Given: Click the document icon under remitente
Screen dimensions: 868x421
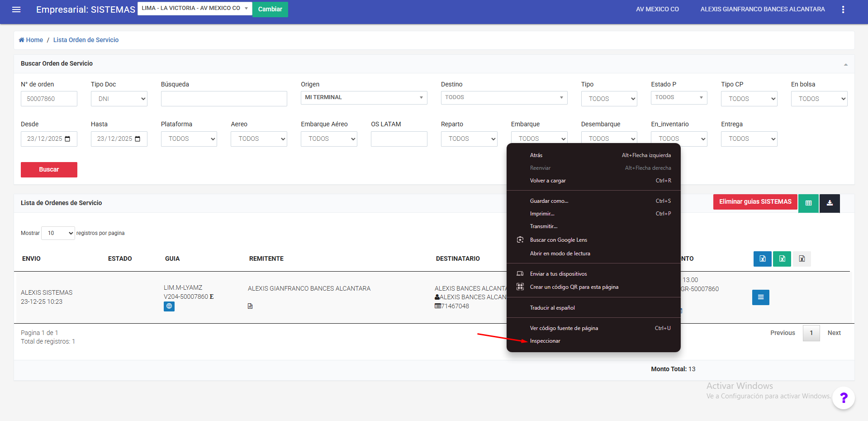Looking at the screenshot, I should click(250, 306).
